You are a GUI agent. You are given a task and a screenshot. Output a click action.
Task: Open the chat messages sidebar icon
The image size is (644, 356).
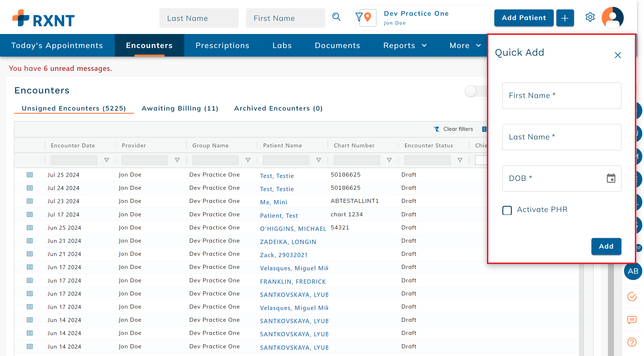click(632, 320)
